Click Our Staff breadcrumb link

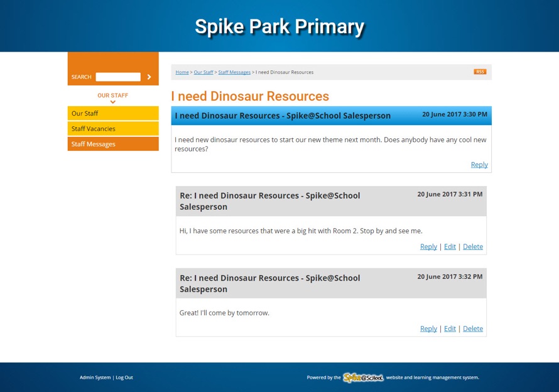pyautogui.click(x=204, y=72)
